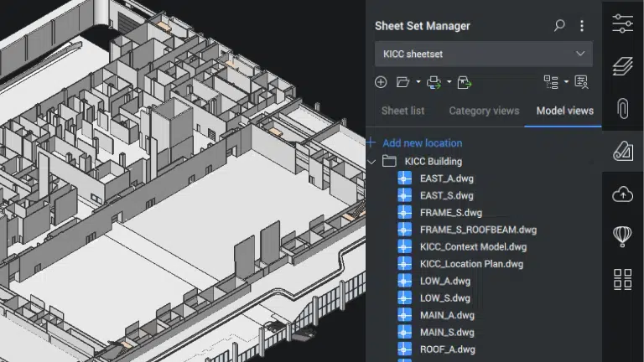
Task: Click the publish sheet set printer icon
Action: click(x=434, y=82)
